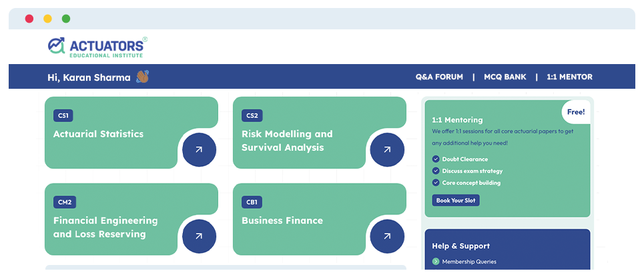Click the Free! badge on mentoring card

576,111
